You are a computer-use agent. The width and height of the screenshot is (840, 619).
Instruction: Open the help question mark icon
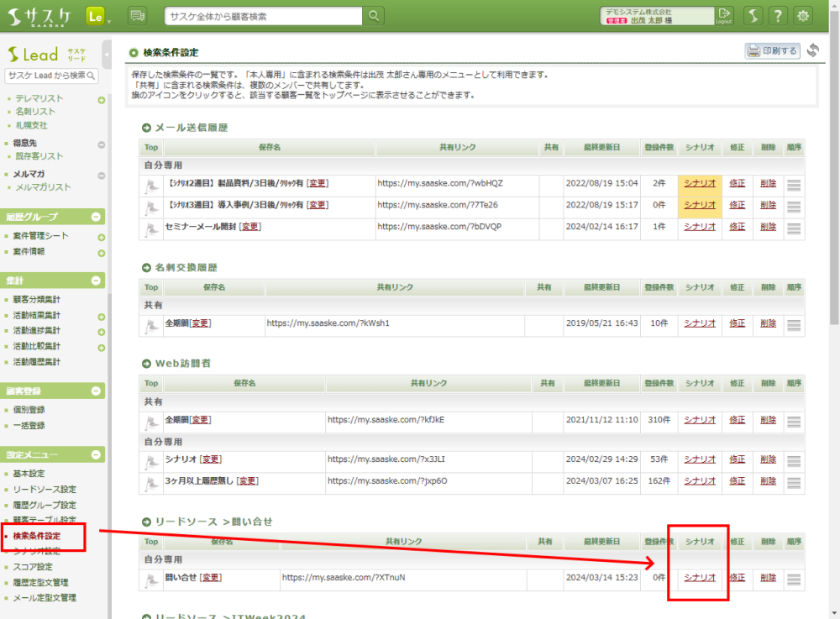[x=779, y=16]
